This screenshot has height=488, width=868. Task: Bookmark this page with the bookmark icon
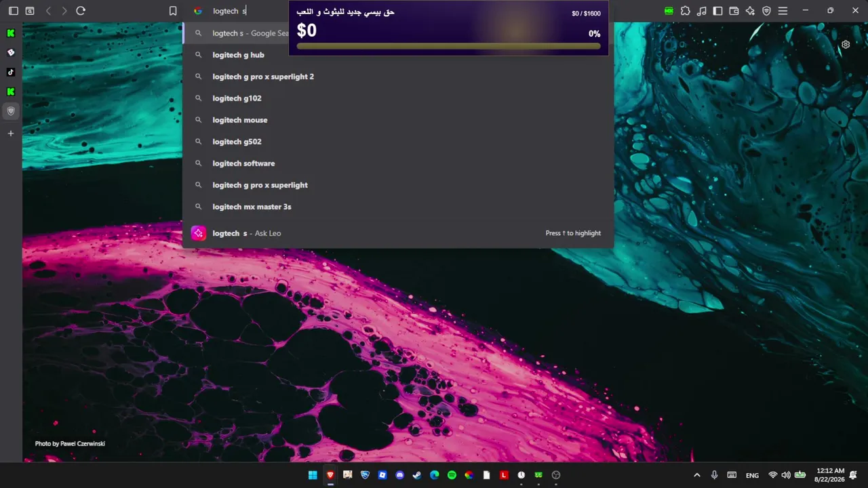173,11
